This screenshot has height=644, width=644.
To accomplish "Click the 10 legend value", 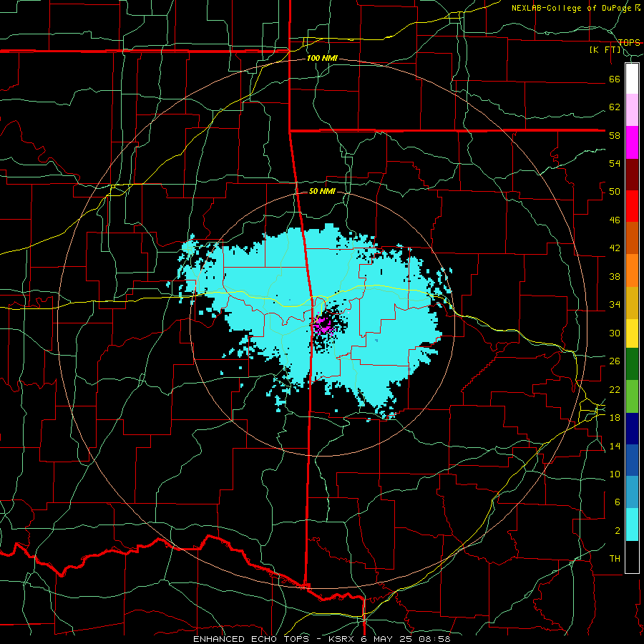I will coord(615,474).
